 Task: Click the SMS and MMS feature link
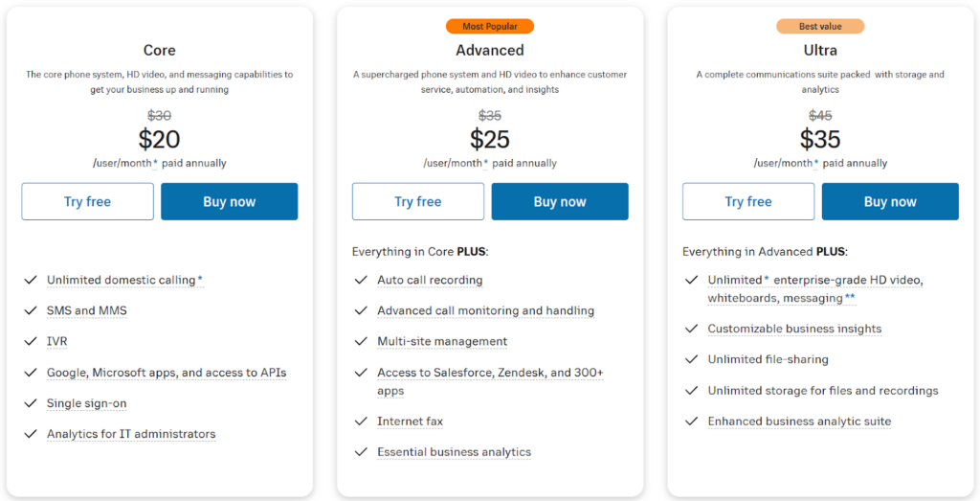[x=87, y=310]
